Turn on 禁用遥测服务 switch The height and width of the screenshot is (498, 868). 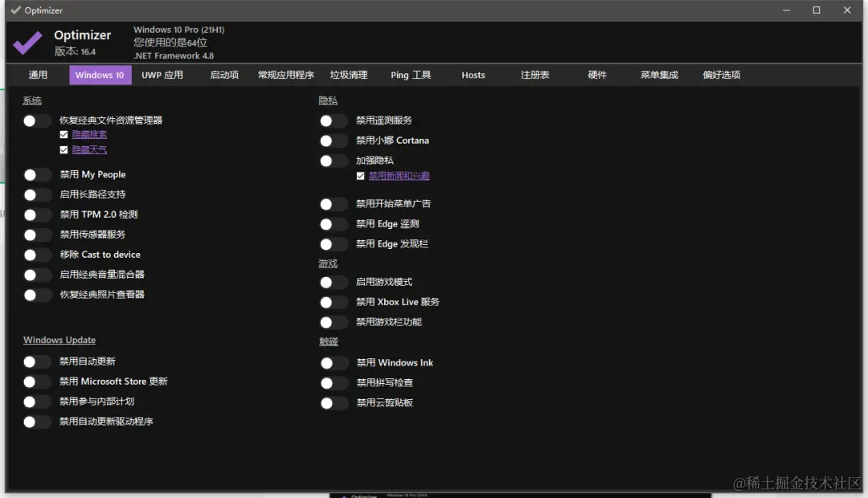[334, 120]
